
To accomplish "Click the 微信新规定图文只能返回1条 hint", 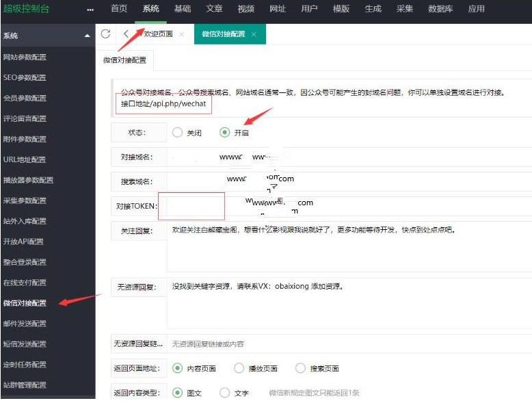I will [x=314, y=393].
